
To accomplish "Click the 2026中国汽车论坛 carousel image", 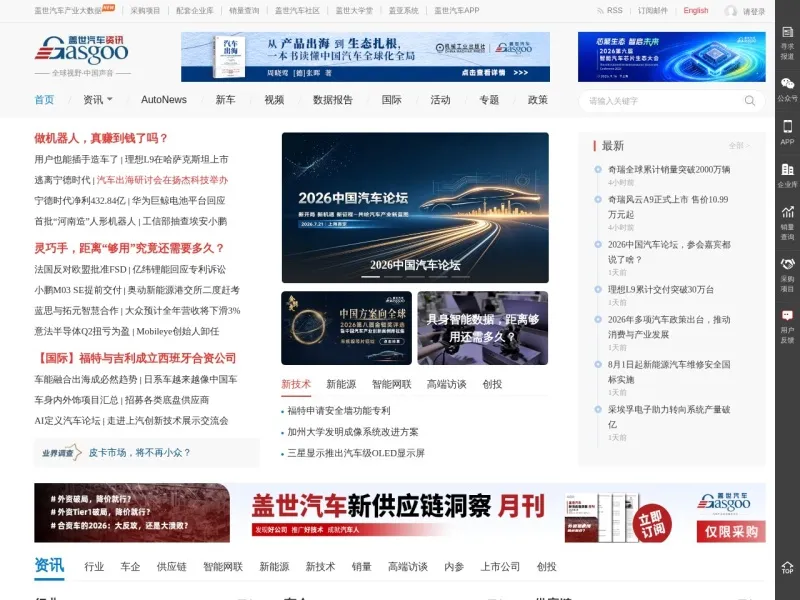I will [415, 208].
